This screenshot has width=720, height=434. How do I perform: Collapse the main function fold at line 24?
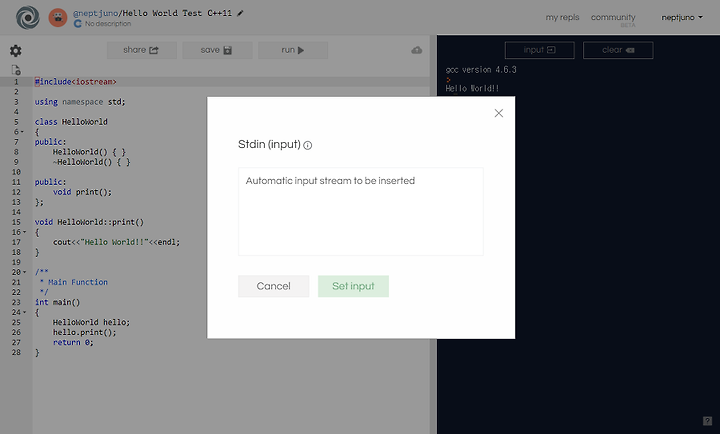pyautogui.click(x=24, y=312)
